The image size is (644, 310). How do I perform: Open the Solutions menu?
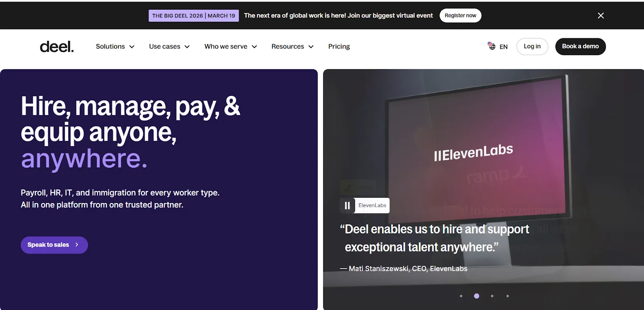[x=115, y=46]
